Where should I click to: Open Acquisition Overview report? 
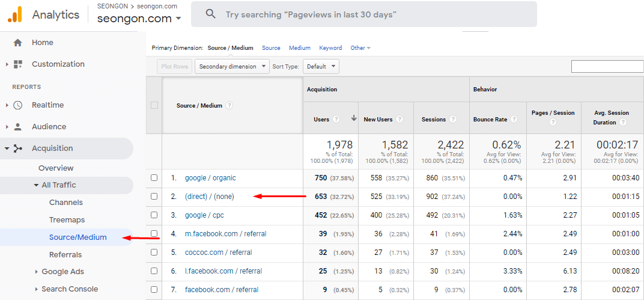(x=56, y=168)
